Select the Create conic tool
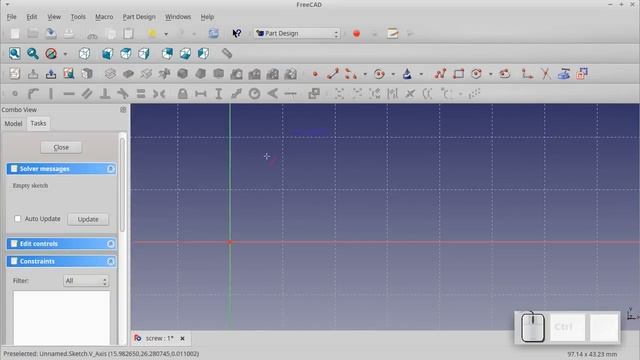 [407, 74]
